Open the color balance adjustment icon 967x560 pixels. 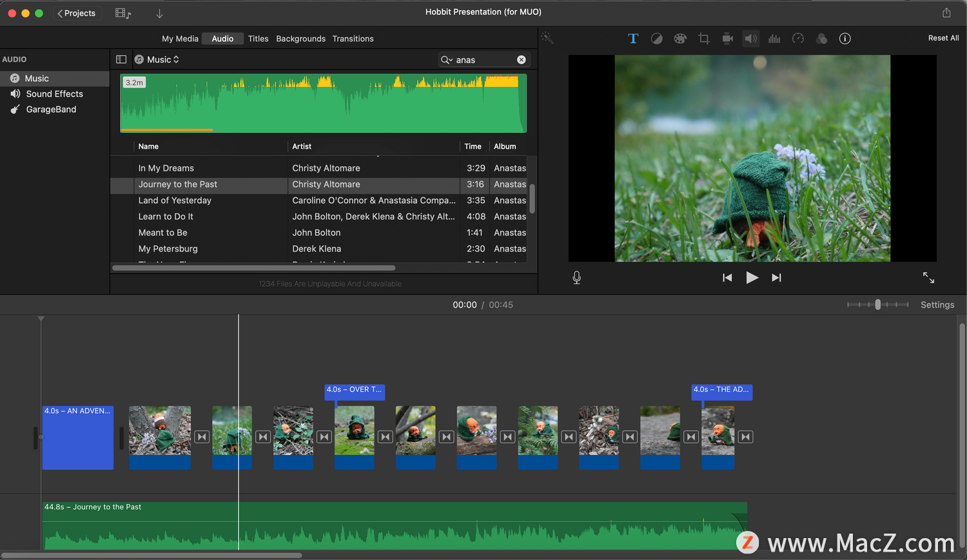tap(656, 39)
